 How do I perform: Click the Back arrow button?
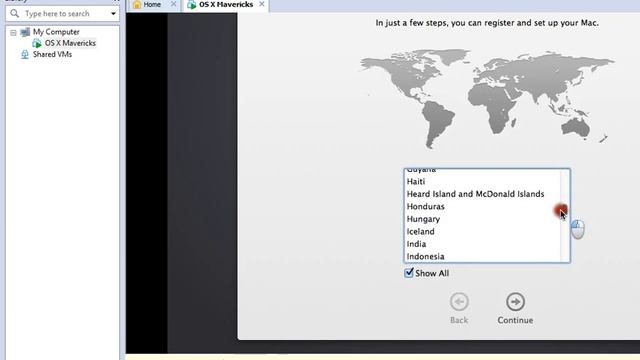[459, 302]
